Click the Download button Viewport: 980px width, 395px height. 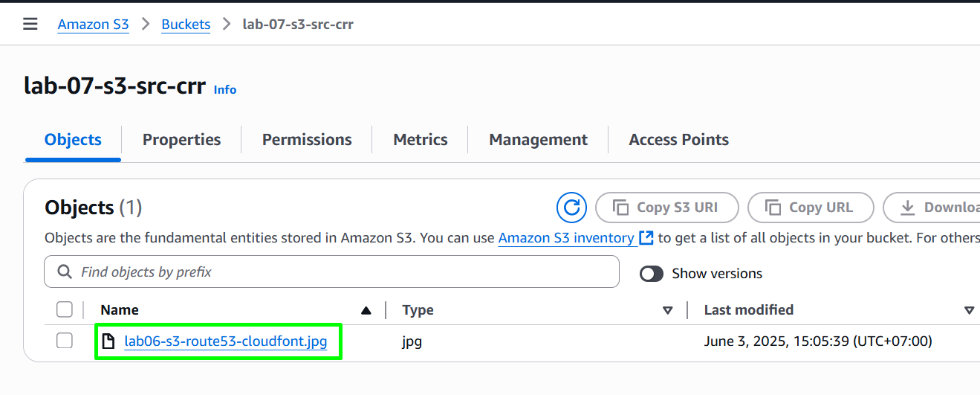(932, 208)
